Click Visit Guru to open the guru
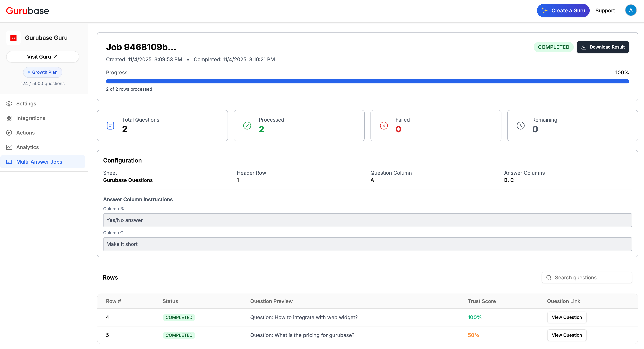644x349 pixels. point(42,57)
